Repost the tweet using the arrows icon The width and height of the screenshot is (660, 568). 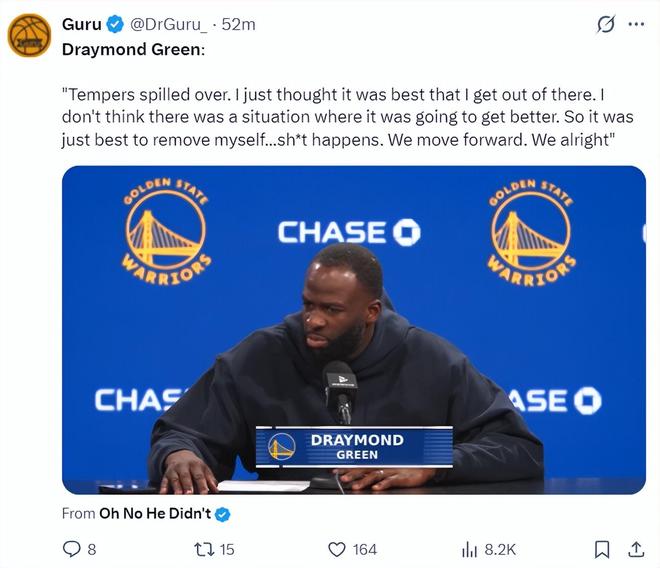point(202,548)
